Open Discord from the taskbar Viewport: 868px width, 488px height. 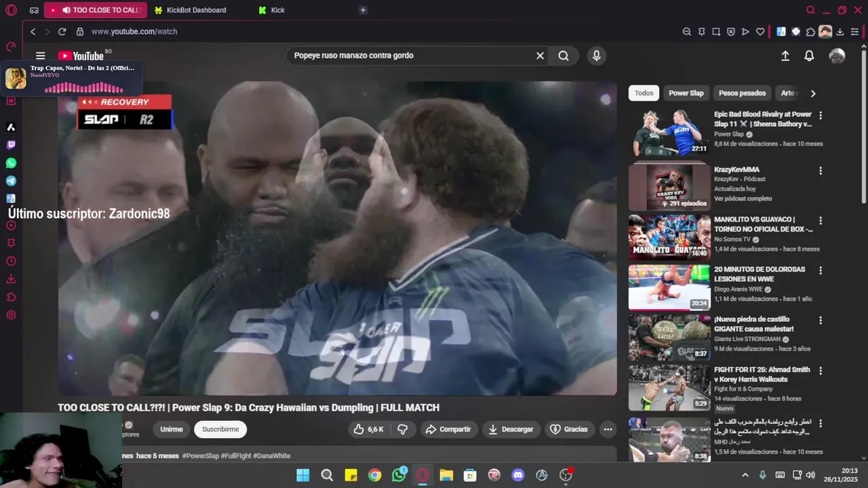click(518, 475)
